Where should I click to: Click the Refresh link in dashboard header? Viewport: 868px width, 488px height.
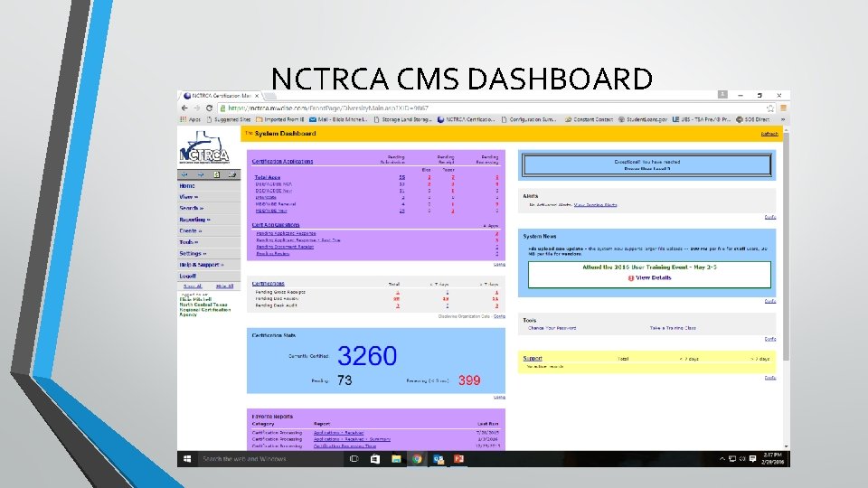(769, 134)
